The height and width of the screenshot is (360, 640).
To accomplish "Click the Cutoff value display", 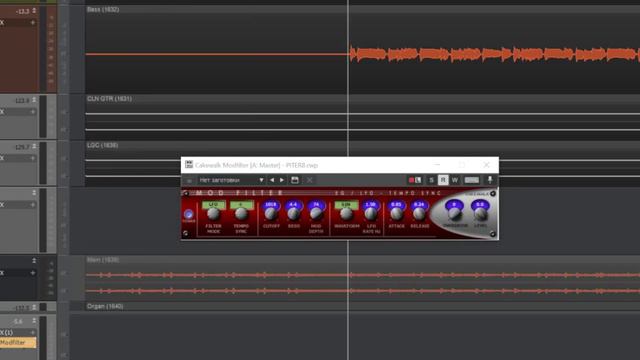I will pos(271,204).
